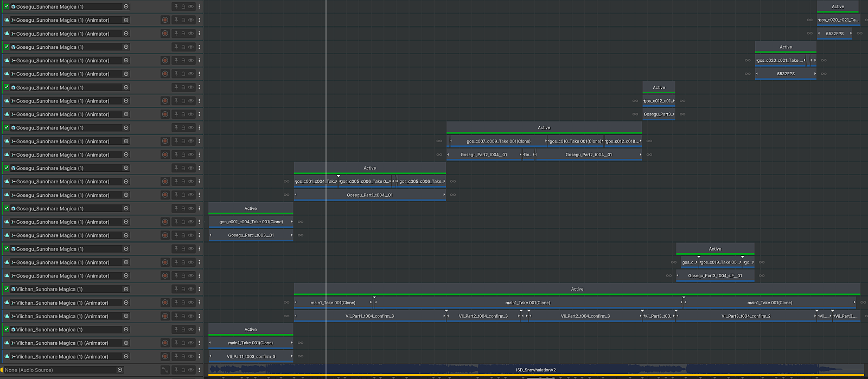This screenshot has width=868, height=379.
Task: Lock the topmost Gosegu_Sunohare Magica track
Action: point(183,7)
